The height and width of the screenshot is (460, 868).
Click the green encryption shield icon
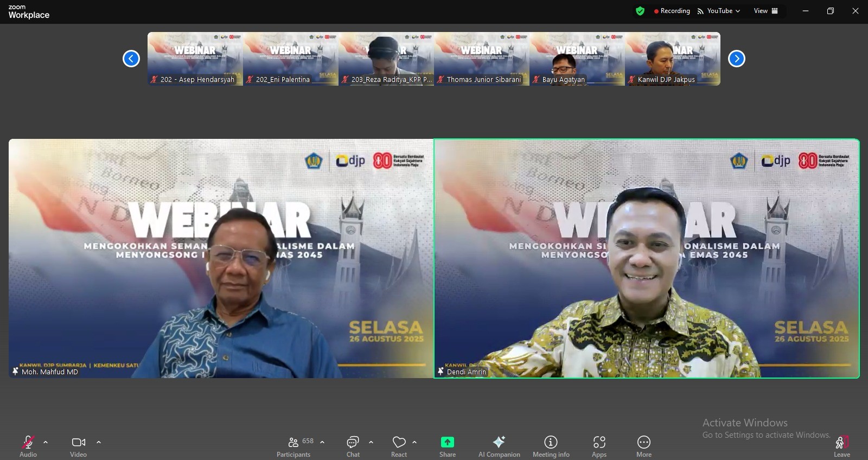pyautogui.click(x=640, y=11)
